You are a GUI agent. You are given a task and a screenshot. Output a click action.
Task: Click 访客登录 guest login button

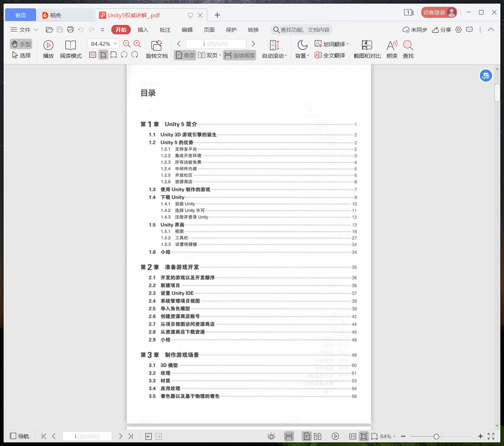pos(439,12)
